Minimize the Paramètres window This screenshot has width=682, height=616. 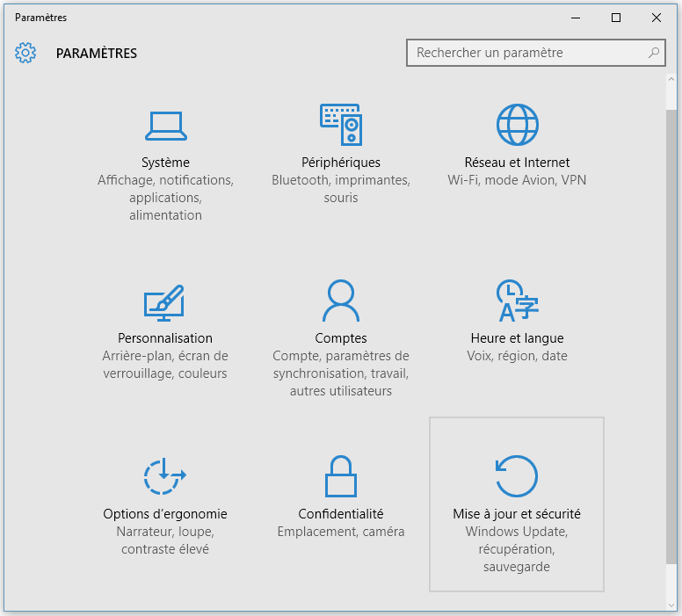(x=576, y=18)
